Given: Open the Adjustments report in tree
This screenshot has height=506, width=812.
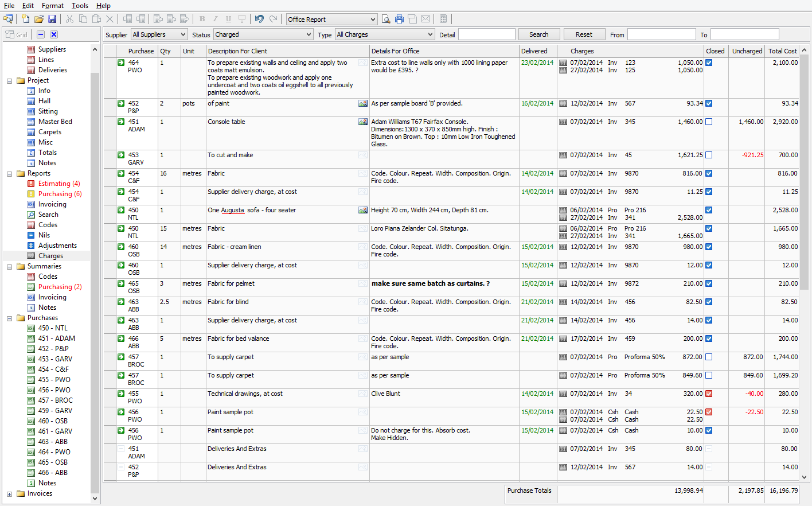Looking at the screenshot, I should coord(57,246).
